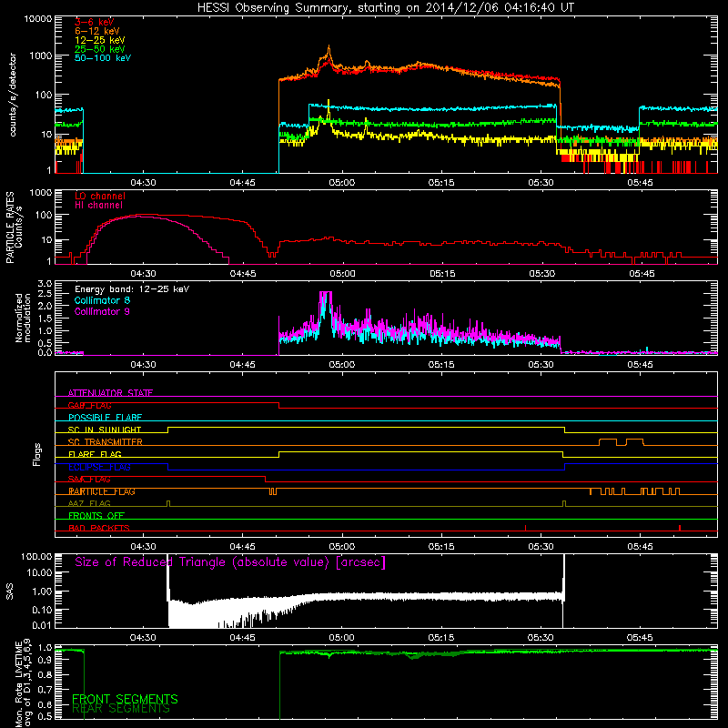This screenshot has width=728, height=728.
Task: Click the Mon. Rate LIVETIME axis title
Action: click(23, 683)
